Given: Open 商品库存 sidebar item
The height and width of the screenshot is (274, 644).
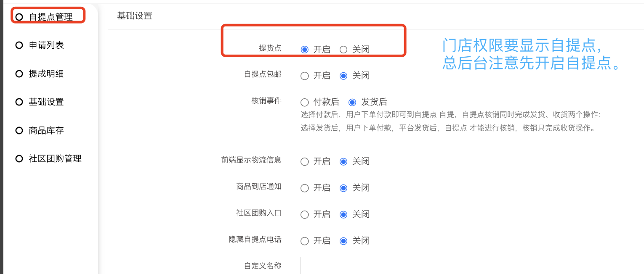Looking at the screenshot, I should [x=46, y=131].
